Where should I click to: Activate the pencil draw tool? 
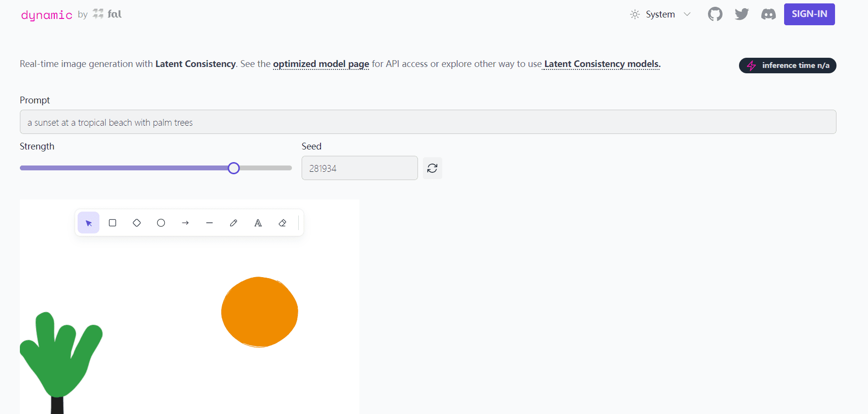click(x=234, y=223)
